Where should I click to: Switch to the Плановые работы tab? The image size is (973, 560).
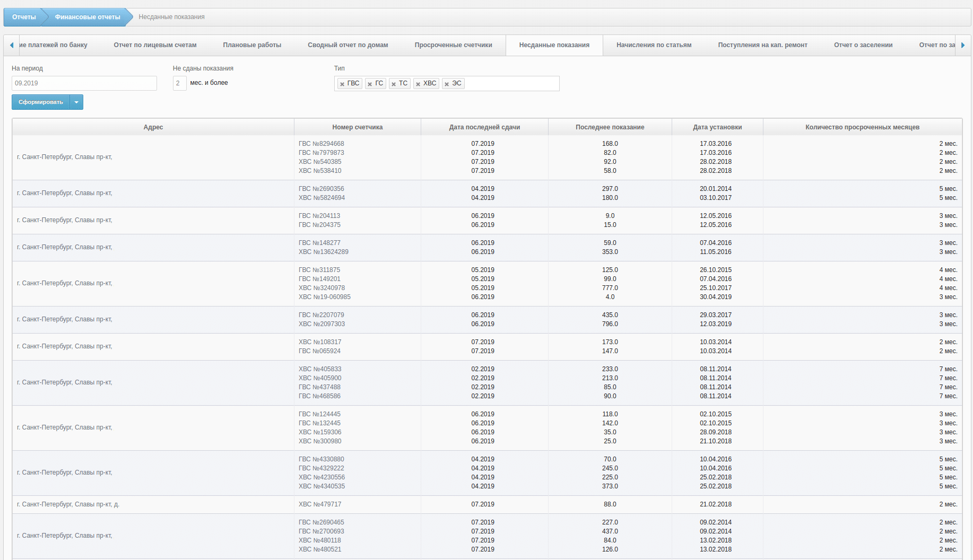click(x=252, y=45)
